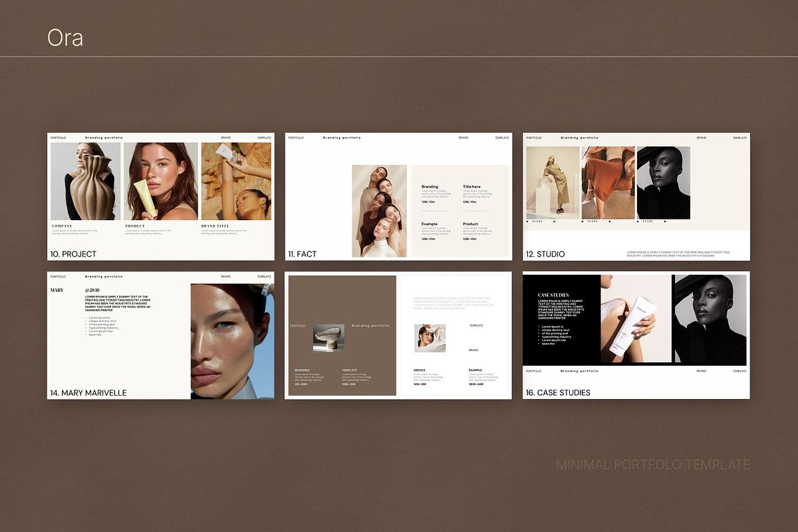The height and width of the screenshot is (532, 798).
Task: Click the "PORTFOLIO" header in Fact slide
Action: [296, 138]
